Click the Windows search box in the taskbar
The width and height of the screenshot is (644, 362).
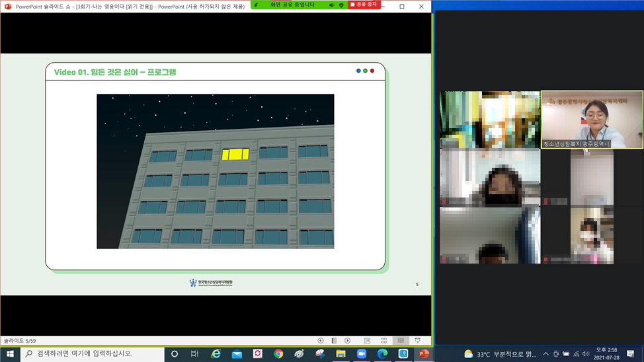coord(93,354)
